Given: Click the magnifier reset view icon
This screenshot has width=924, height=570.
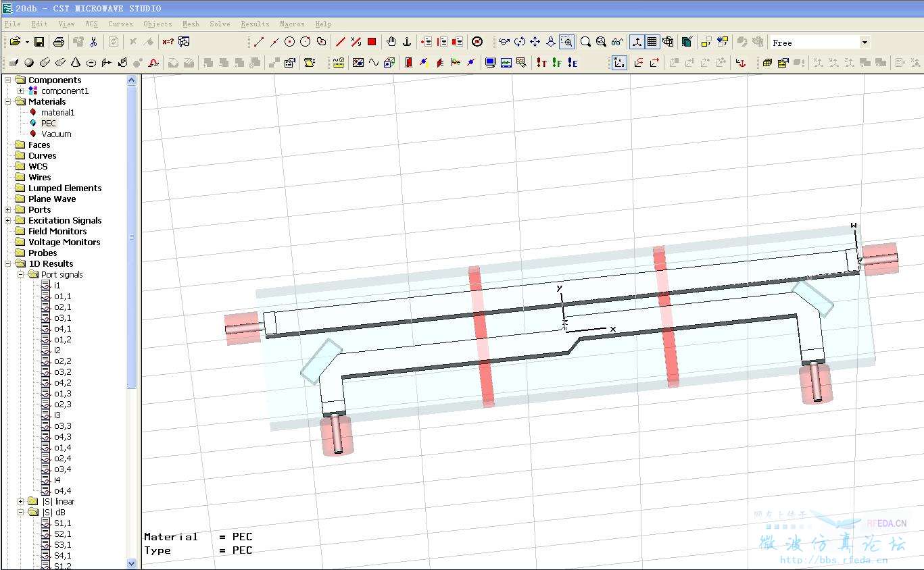Looking at the screenshot, I should pyautogui.click(x=585, y=42).
